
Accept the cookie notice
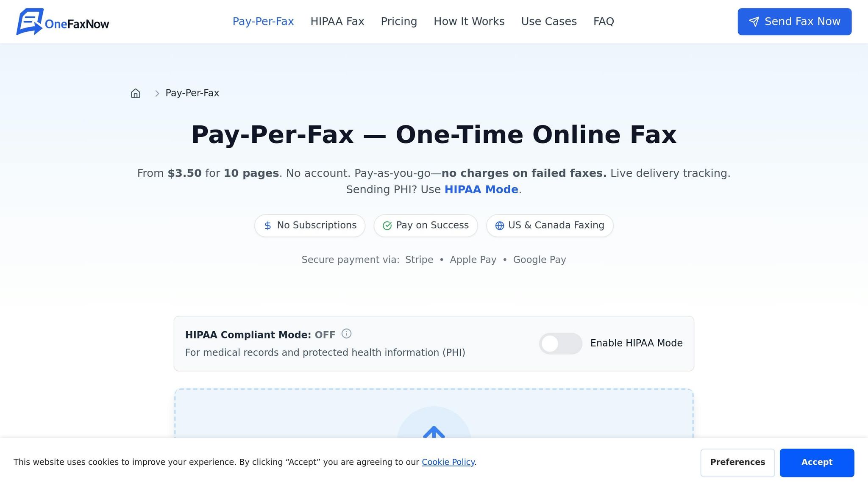(817, 462)
